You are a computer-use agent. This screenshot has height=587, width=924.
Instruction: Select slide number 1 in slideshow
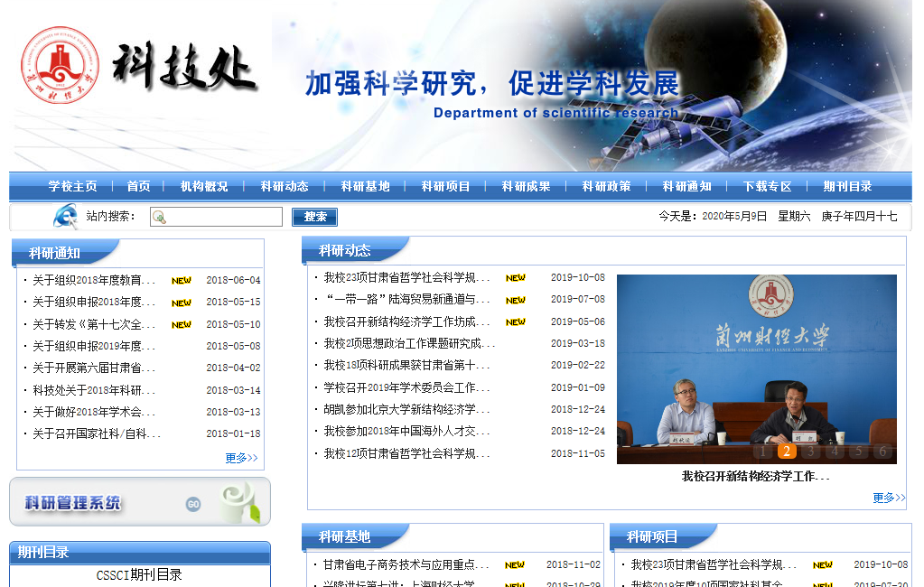[x=763, y=452]
